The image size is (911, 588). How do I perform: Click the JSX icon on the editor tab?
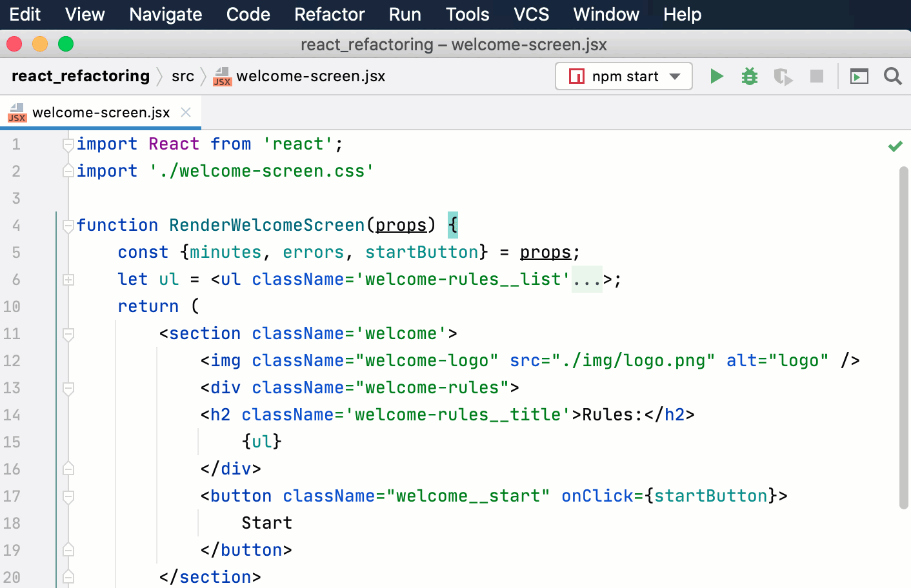(17, 113)
